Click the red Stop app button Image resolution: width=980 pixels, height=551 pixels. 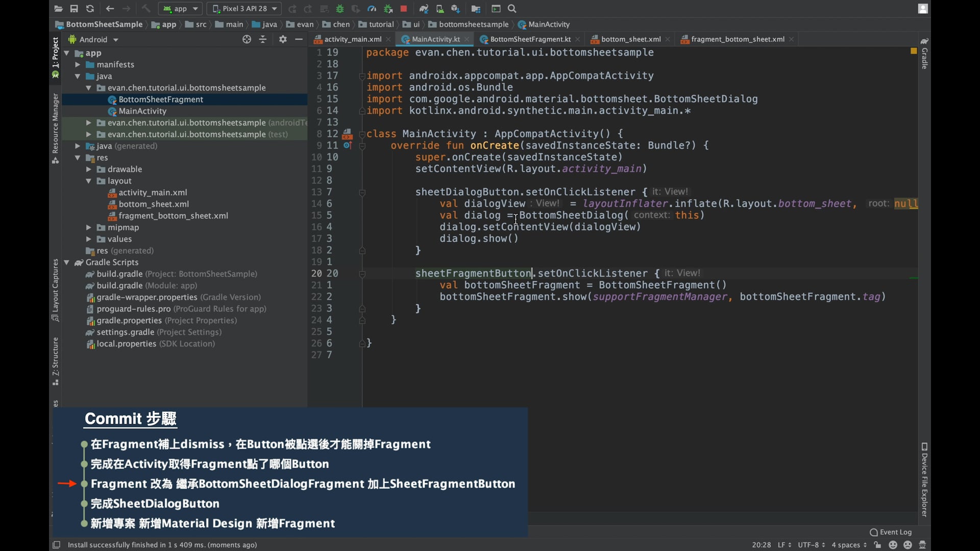404,9
